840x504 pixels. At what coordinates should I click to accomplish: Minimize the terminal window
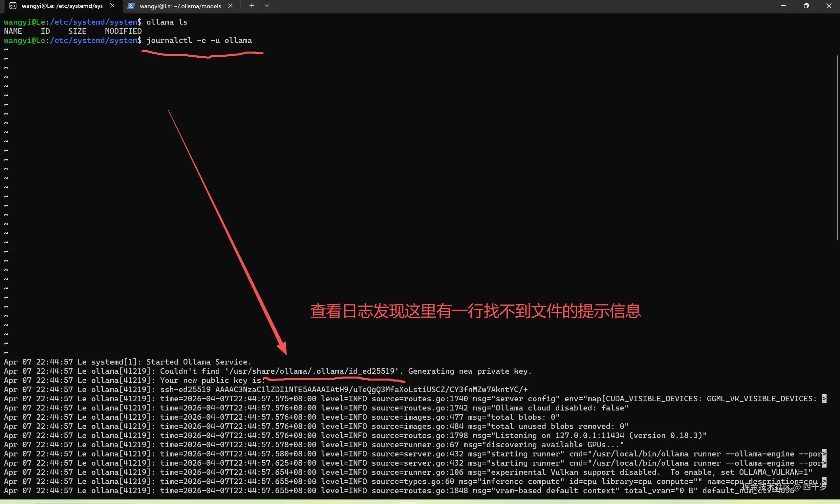point(784,6)
